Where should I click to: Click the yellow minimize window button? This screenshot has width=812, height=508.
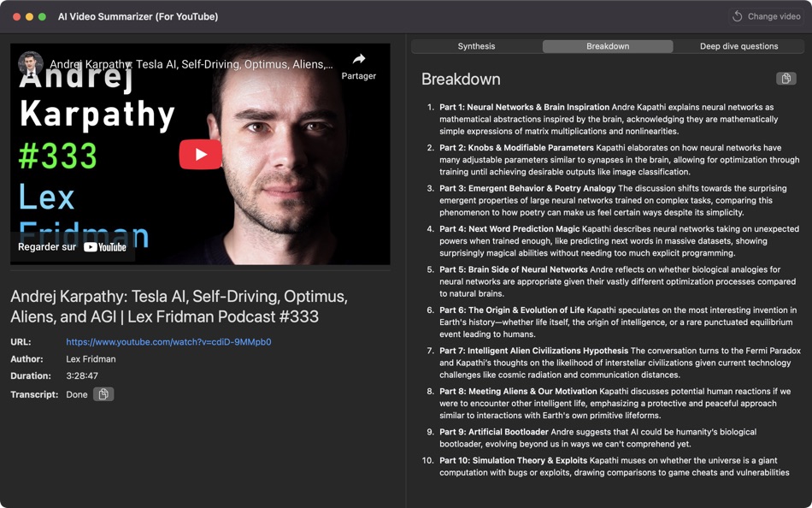click(29, 16)
